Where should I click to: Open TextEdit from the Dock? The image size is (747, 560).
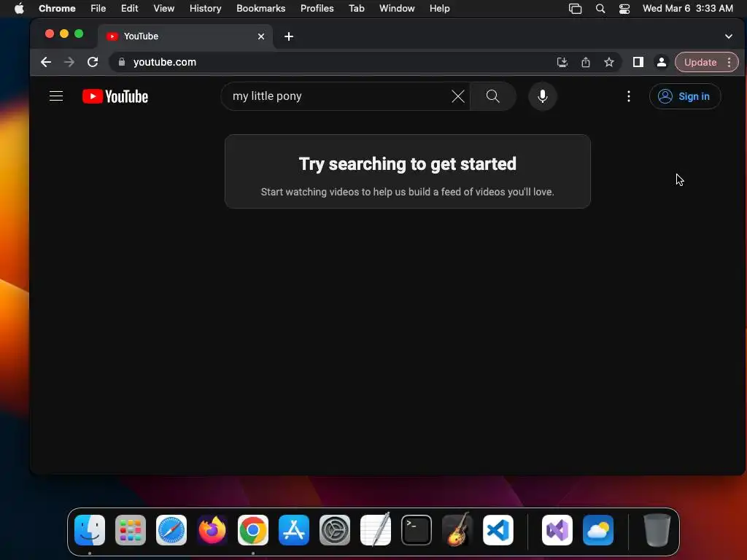click(x=376, y=530)
